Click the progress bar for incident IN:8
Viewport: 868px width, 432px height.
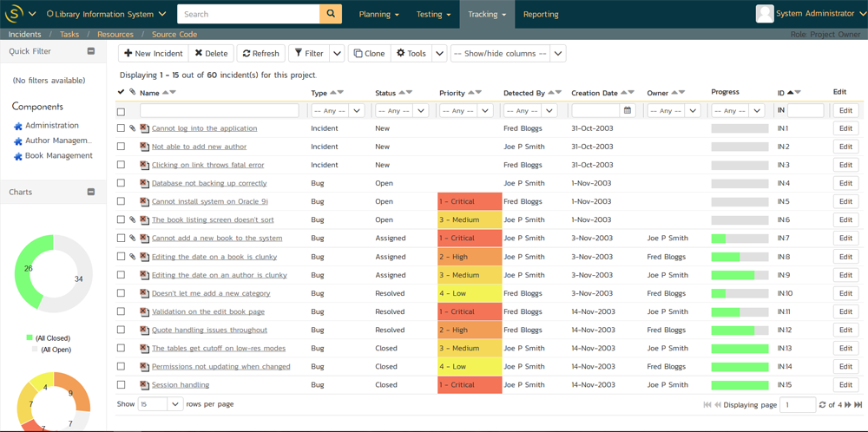pos(740,257)
